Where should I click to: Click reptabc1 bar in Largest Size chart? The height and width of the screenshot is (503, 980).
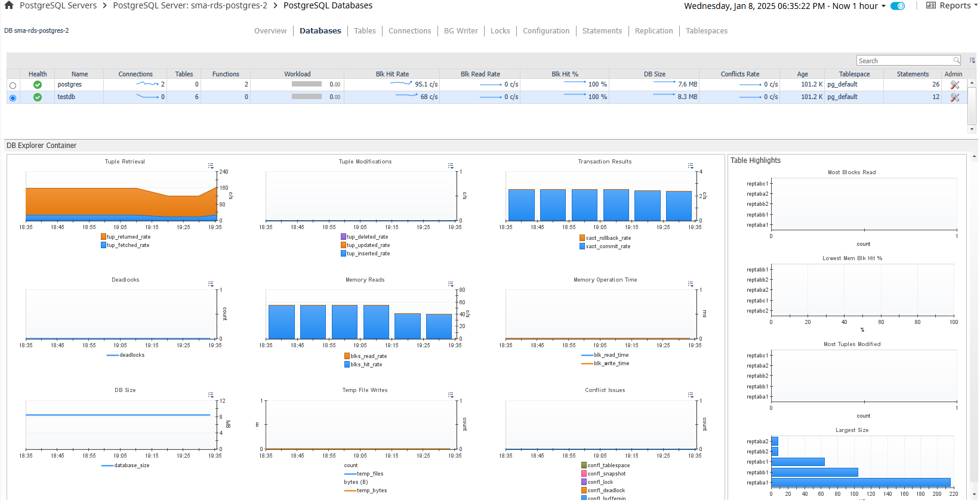pyautogui.click(x=798, y=462)
